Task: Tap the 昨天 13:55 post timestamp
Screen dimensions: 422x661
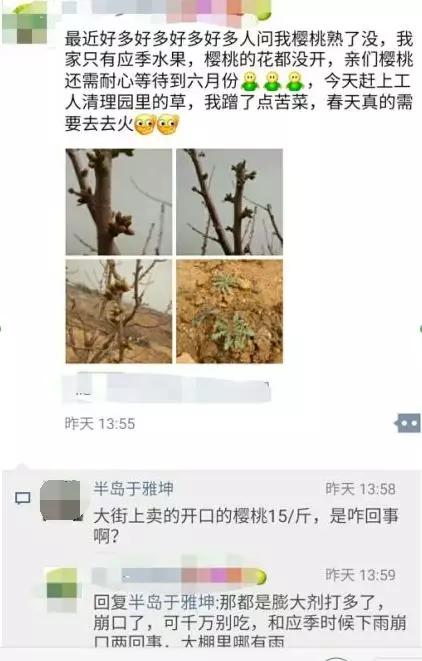Action: 100,424
